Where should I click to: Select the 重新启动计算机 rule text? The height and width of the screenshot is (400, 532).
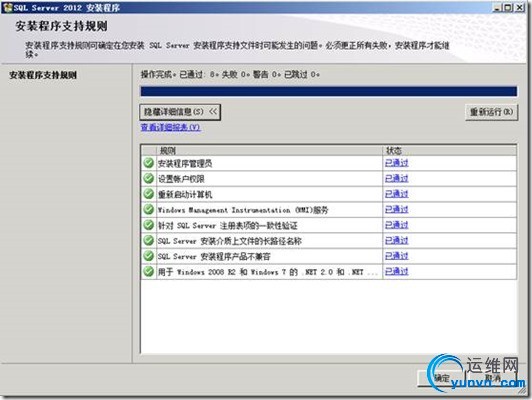click(x=185, y=194)
